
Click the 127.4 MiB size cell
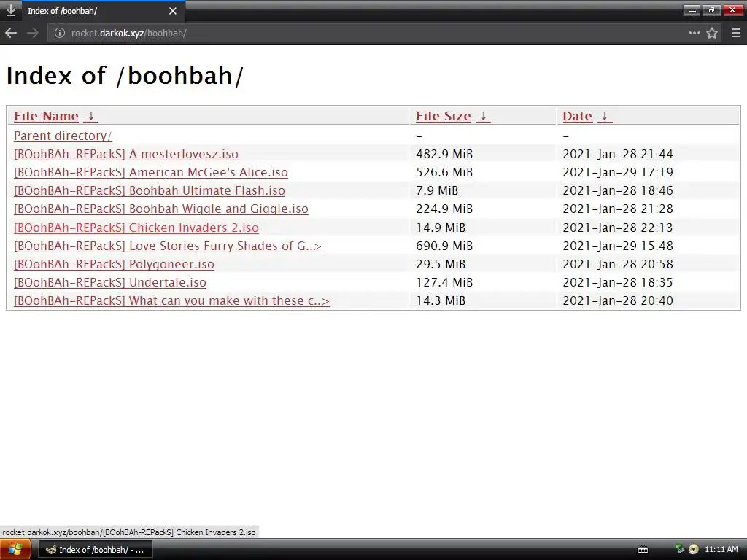[x=444, y=282]
